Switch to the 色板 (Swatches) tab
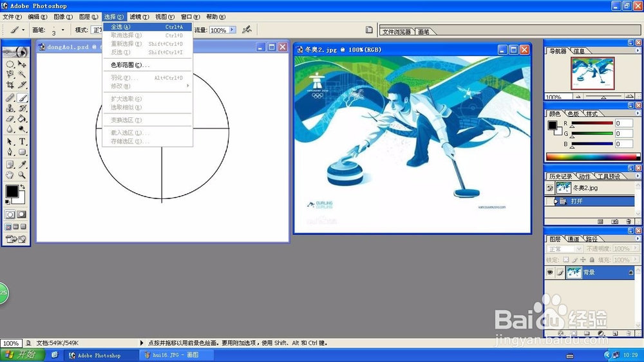The image size is (644, 362). (573, 113)
